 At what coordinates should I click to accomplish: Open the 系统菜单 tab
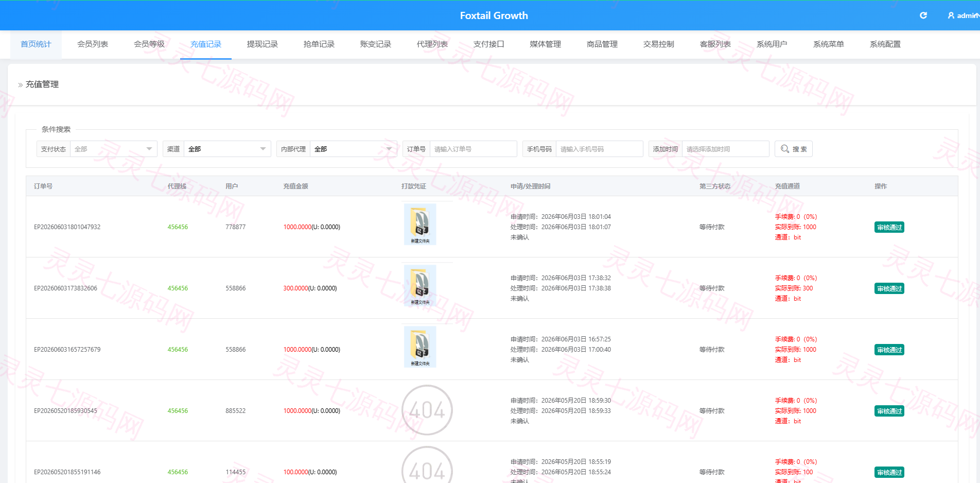(829, 44)
